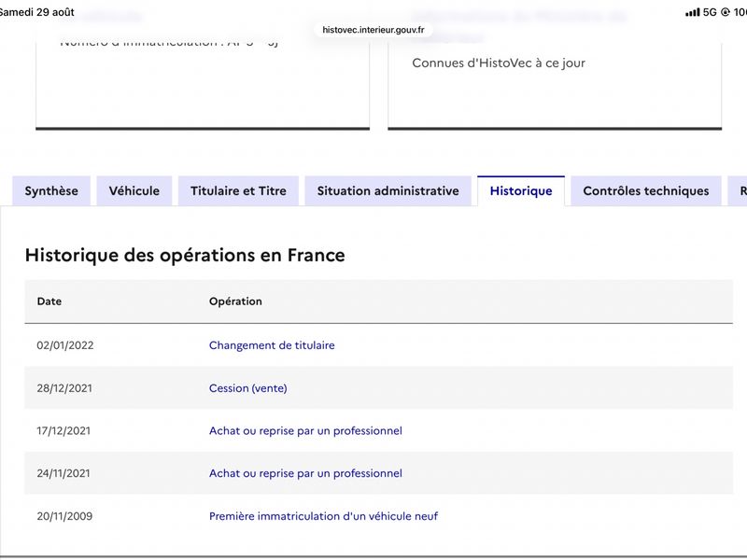Image resolution: width=747 pixels, height=560 pixels.
Task: Click Achat ou reprise dated 24/11/2021
Action: tap(305, 473)
